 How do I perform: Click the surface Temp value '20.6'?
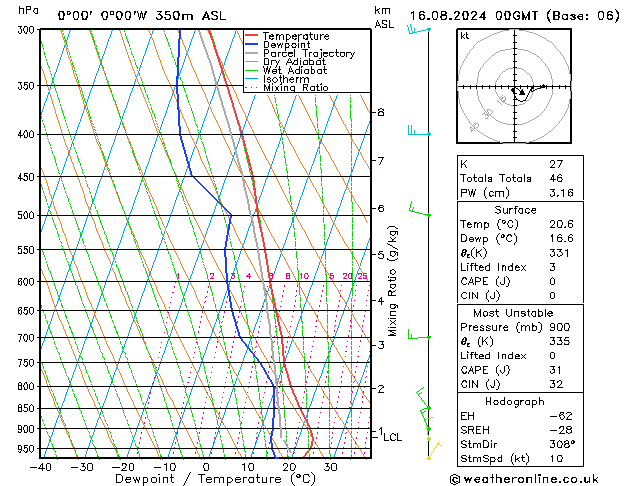(x=562, y=224)
